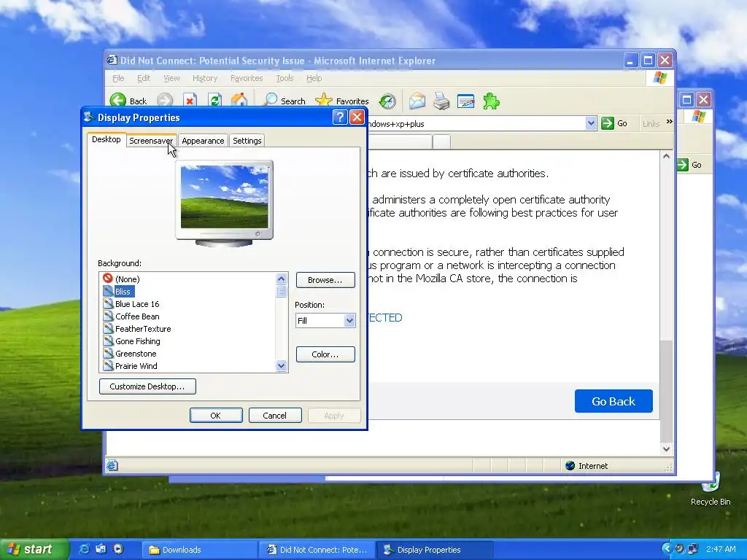Screen dimensions: 747x560
Task: Click the Color... button
Action: pyautogui.click(x=325, y=354)
